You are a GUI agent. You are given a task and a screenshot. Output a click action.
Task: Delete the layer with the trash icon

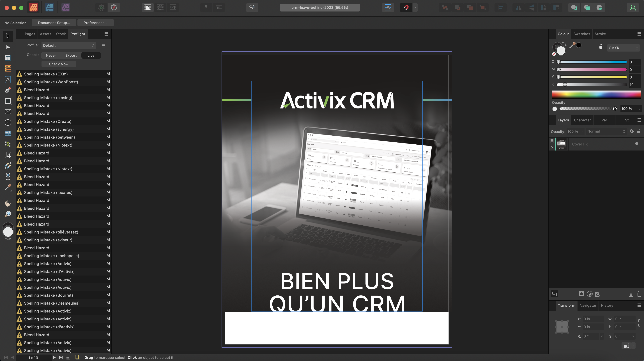pyautogui.click(x=639, y=294)
